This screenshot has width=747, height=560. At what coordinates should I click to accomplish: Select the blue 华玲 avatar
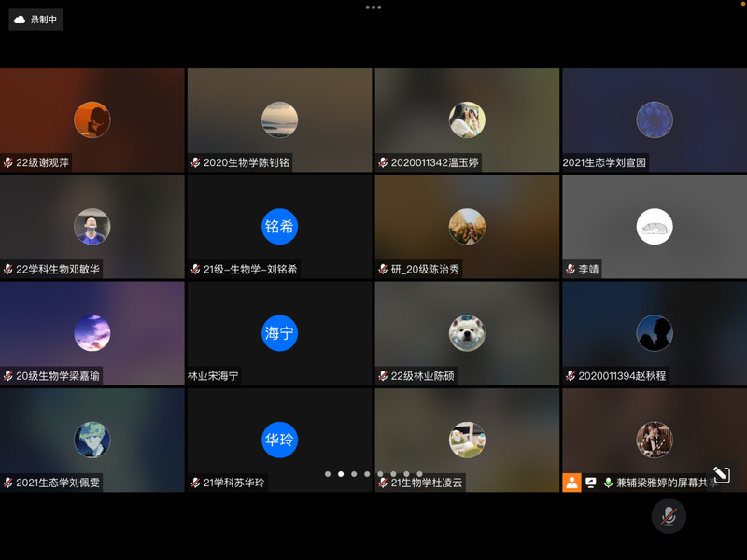[279, 441]
